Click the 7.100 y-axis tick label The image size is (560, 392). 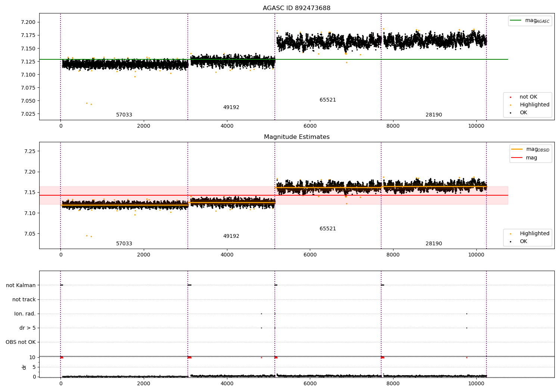click(x=28, y=75)
